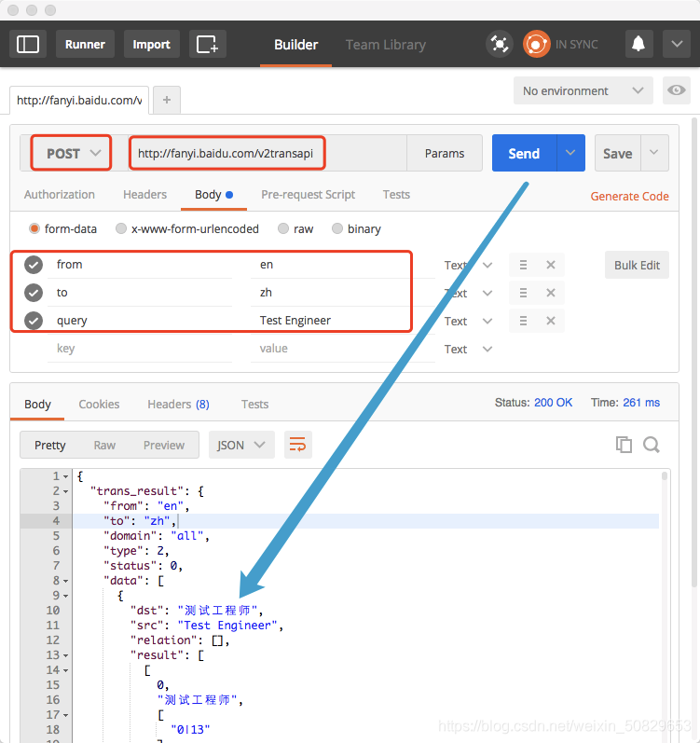The image size is (700, 743).
Task: Send the request with Send button
Action: pos(524,153)
